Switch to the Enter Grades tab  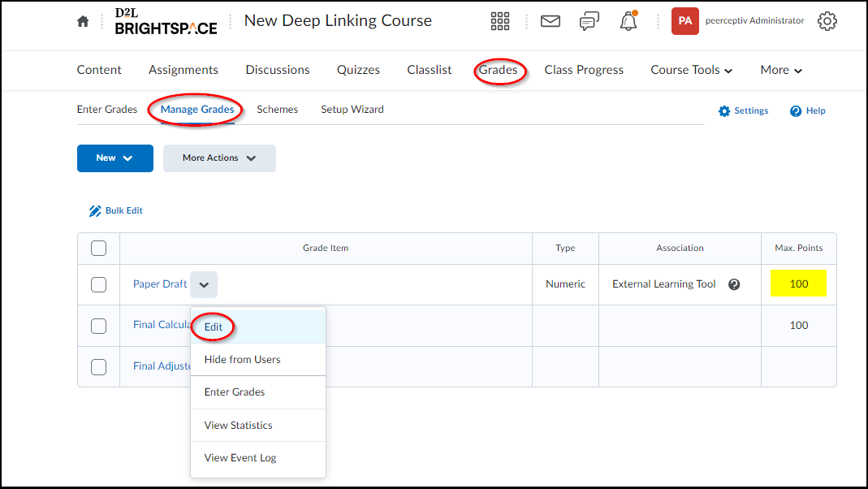(x=107, y=109)
